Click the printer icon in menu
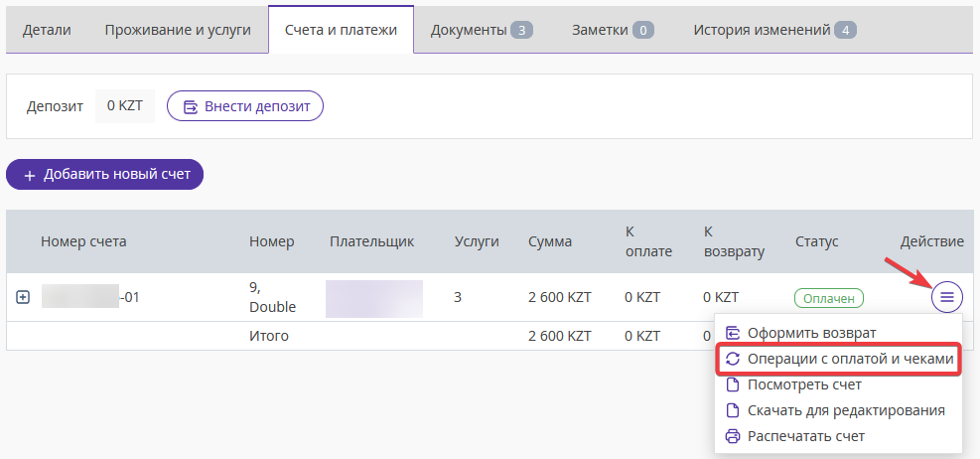This screenshot has width=980, height=459. (733, 436)
